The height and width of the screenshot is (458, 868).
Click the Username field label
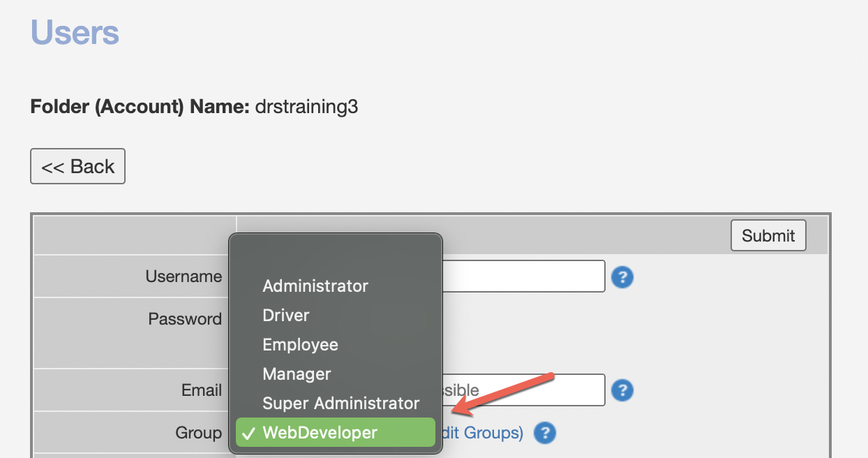(x=184, y=276)
